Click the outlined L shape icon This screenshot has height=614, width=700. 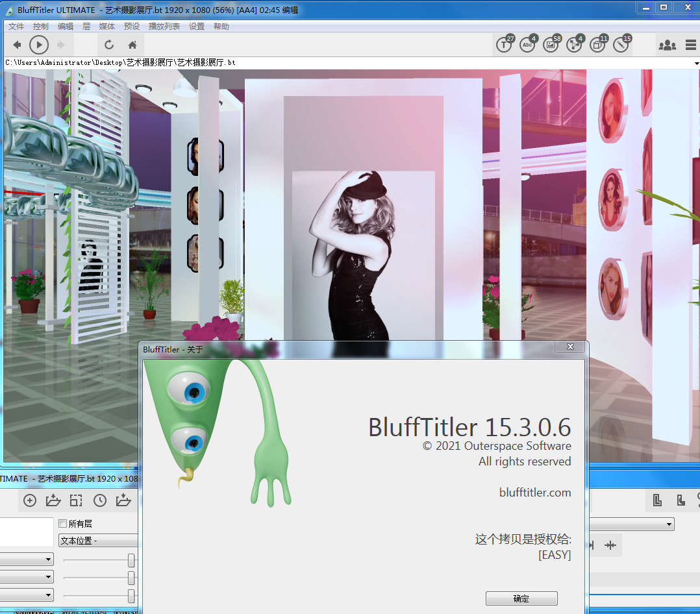(x=657, y=500)
